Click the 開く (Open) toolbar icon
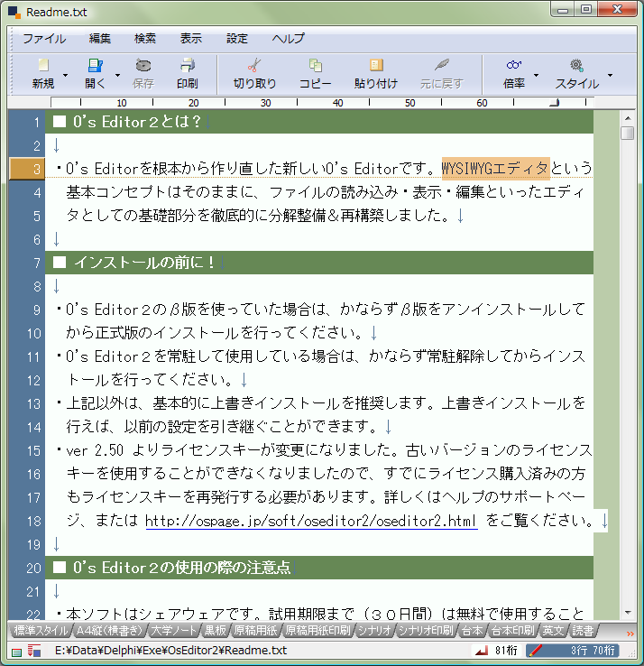Viewport: 644px width, 666px height. coord(95,65)
